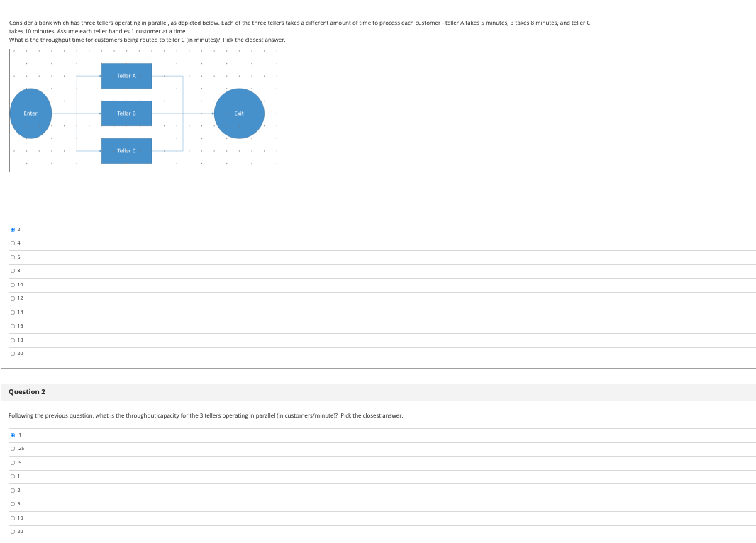Select answer 4 for throughput time
The height and width of the screenshot is (543, 756).
coord(13,243)
